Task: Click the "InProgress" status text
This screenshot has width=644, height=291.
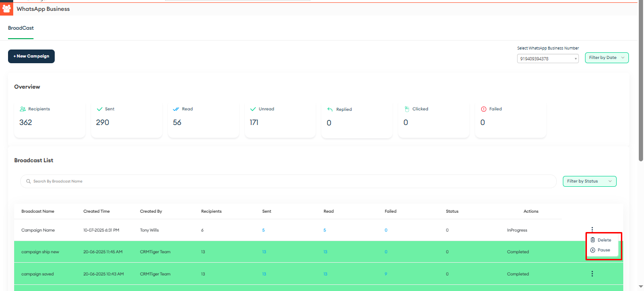Action: [x=517, y=230]
